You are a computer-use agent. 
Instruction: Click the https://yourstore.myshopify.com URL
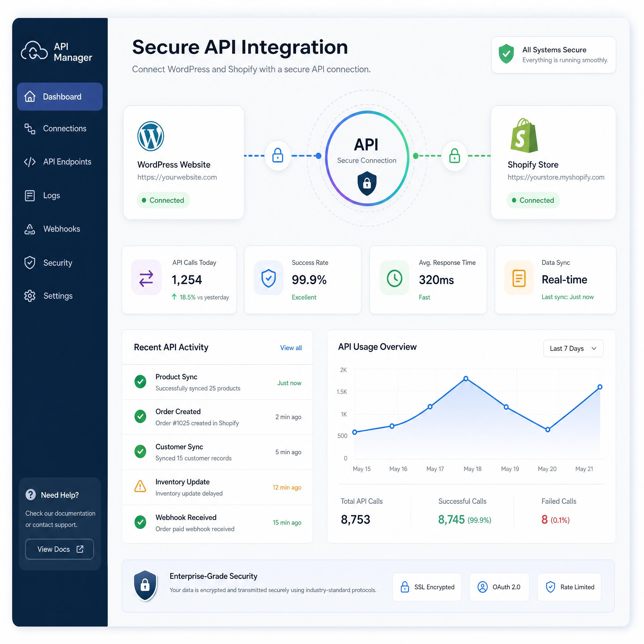point(556,177)
